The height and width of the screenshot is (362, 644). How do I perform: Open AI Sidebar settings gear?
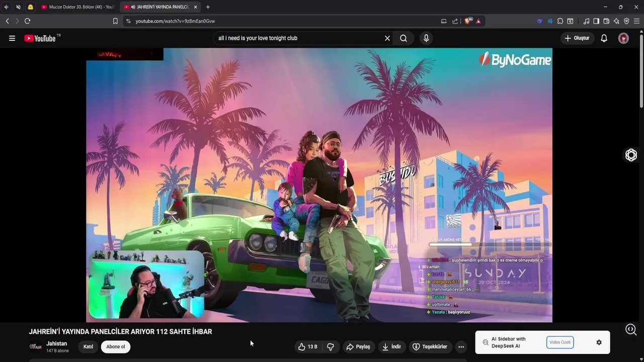[x=599, y=342]
